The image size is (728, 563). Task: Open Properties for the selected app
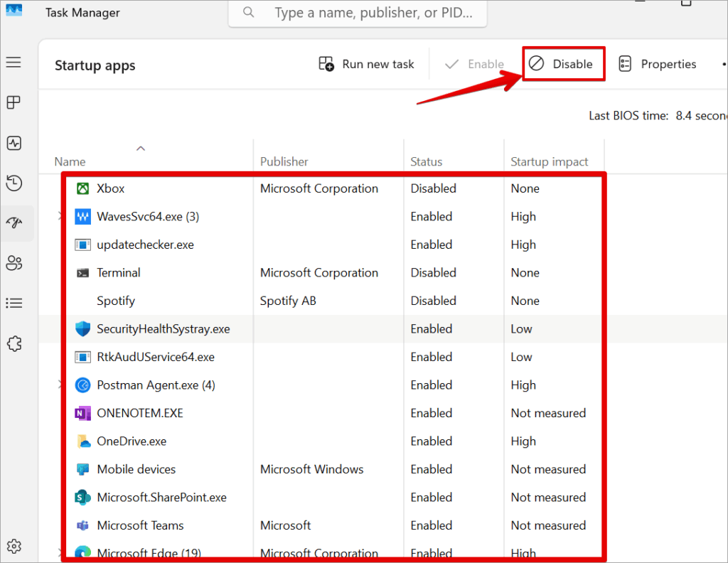click(657, 64)
